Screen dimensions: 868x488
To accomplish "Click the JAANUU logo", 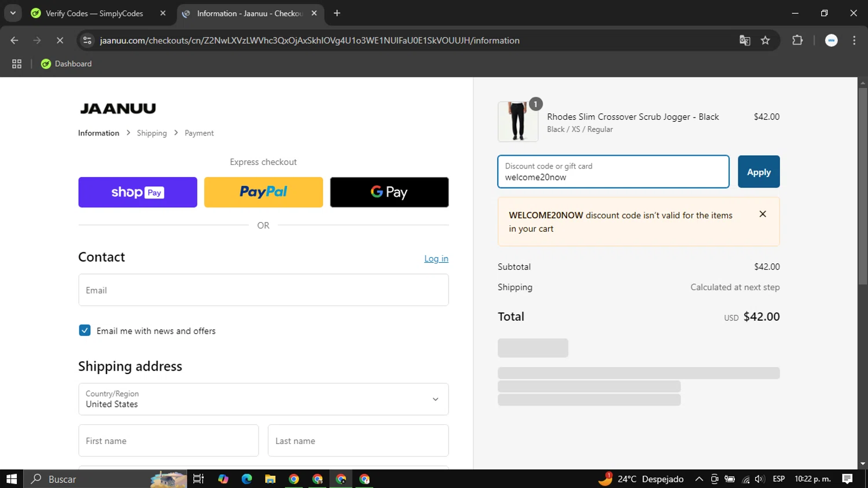I will (118, 108).
